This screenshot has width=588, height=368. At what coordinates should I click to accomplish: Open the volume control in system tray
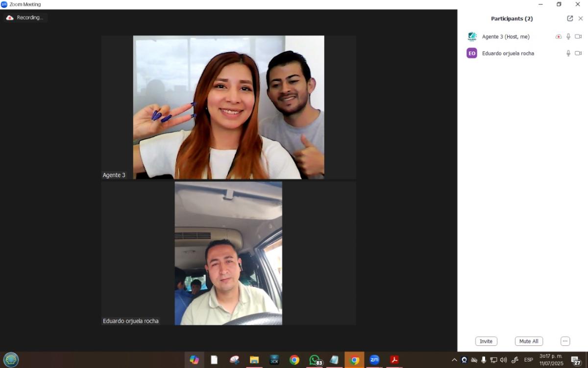pos(503,360)
